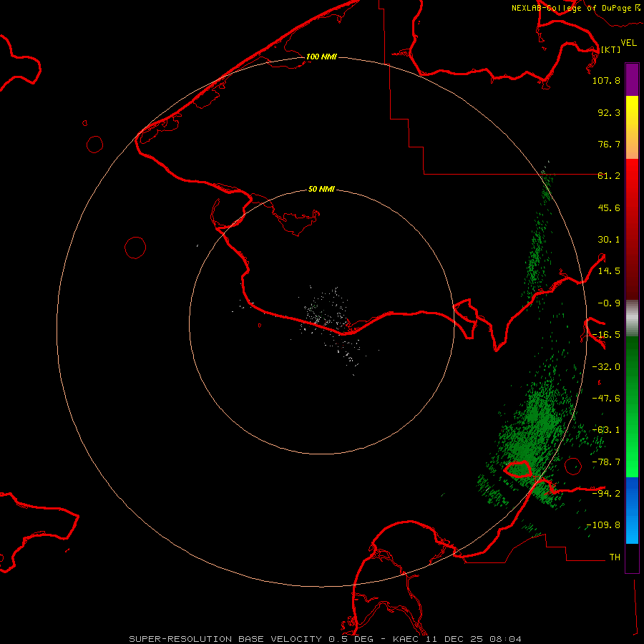Click the -47.6 legend value
The height and width of the screenshot is (644, 644).
tap(606, 399)
